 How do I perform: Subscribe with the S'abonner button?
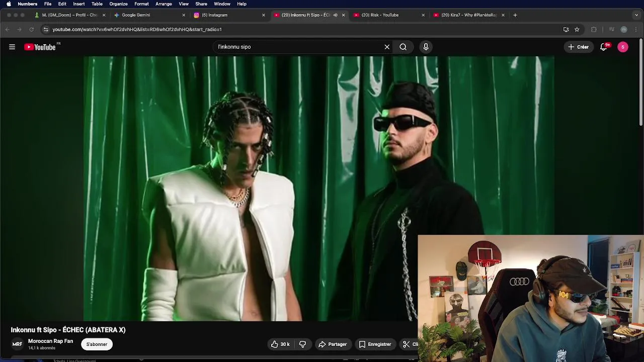click(x=97, y=344)
